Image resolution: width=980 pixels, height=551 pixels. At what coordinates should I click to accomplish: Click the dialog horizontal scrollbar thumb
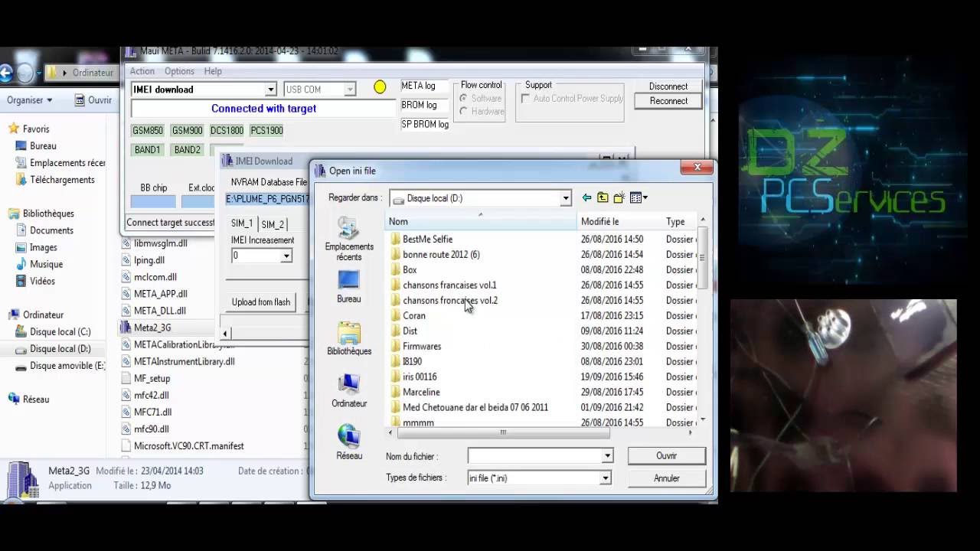click(503, 432)
